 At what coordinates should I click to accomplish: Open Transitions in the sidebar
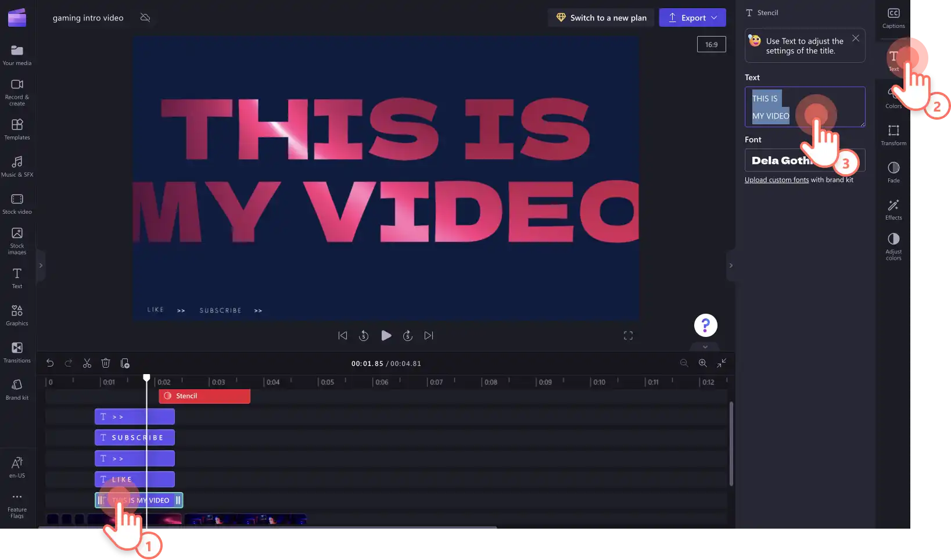pos(17,352)
